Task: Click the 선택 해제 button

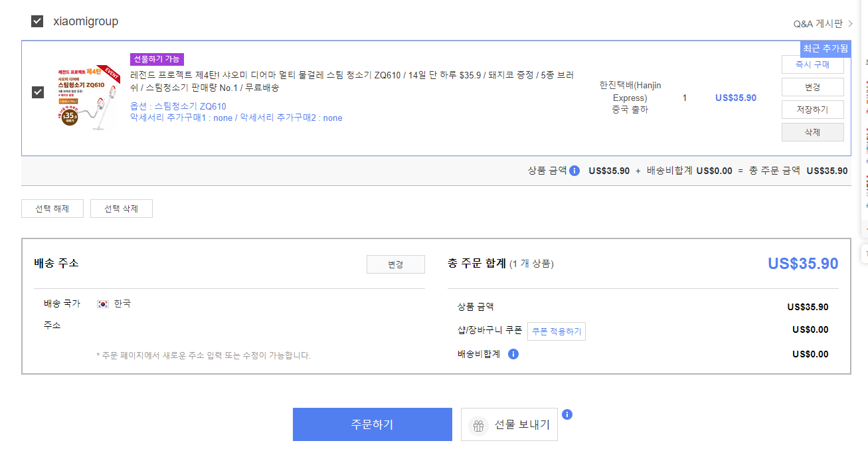Action: (x=52, y=209)
